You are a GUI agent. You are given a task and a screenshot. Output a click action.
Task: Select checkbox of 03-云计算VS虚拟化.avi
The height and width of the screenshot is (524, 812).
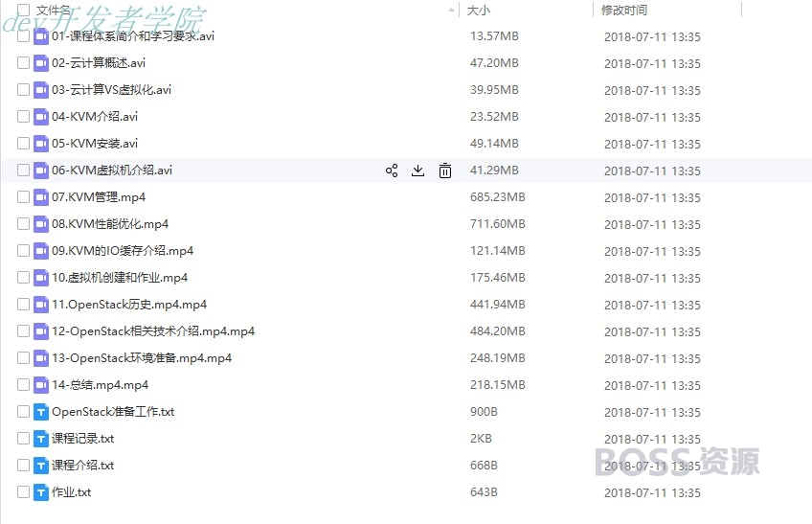click(23, 90)
